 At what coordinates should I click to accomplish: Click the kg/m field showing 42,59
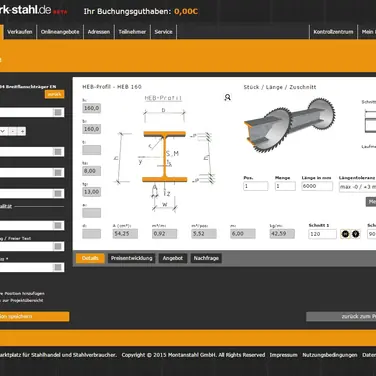click(282, 234)
